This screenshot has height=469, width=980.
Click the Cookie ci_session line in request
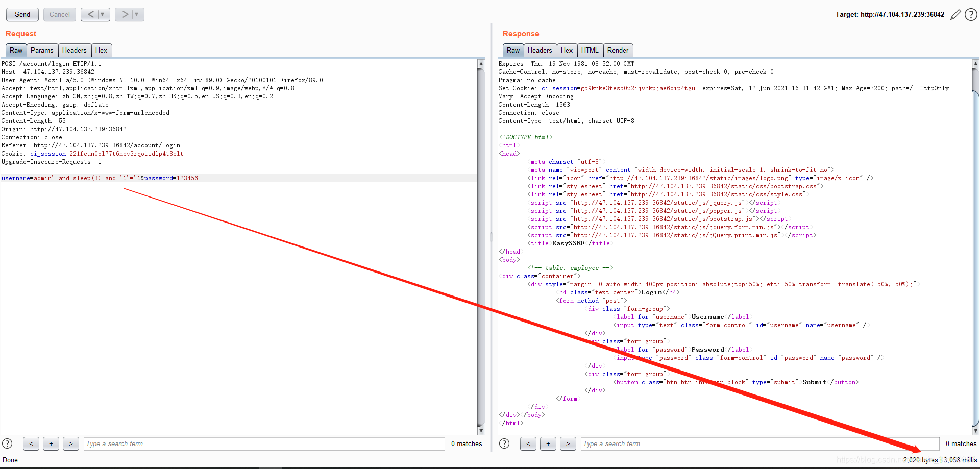[x=92, y=154]
